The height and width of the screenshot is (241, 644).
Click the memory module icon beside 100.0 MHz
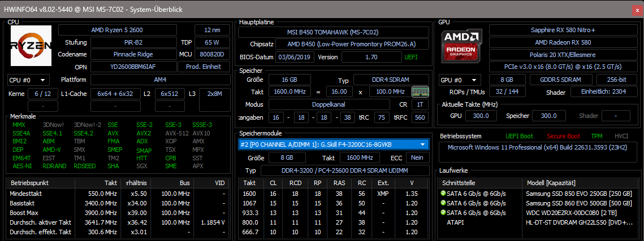point(420,91)
